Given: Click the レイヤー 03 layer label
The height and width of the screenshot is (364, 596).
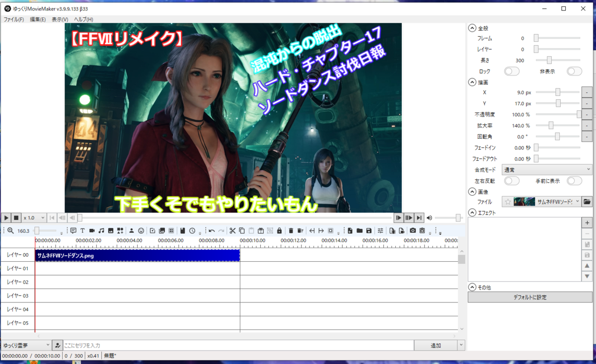Looking at the screenshot, I should click(17, 296).
